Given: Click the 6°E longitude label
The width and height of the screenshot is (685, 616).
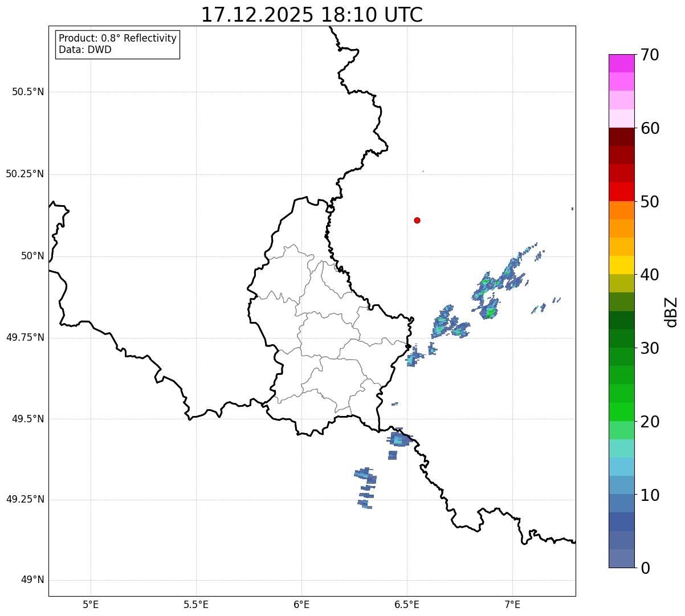Looking at the screenshot, I should (x=301, y=604).
